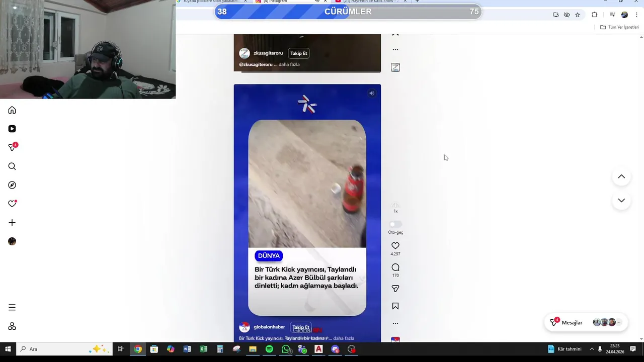
Task: Open Chrome media controls icon
Action: click(612, 15)
